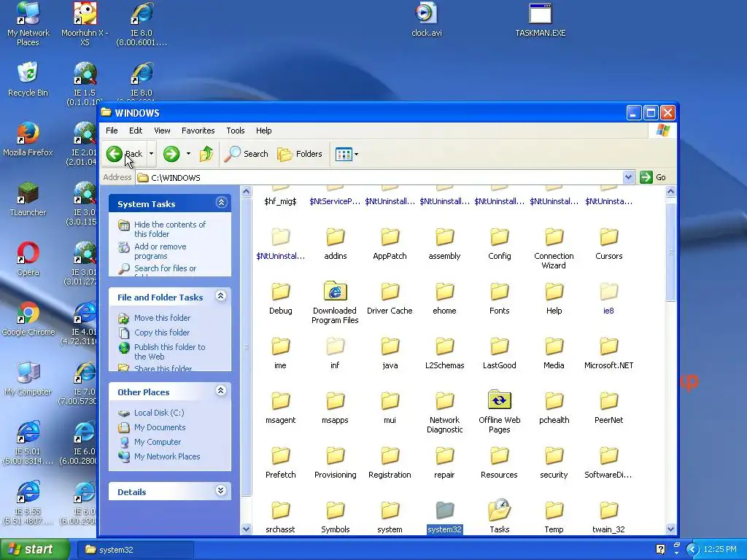
Task: Select Opera desktop shortcut
Action: point(28,259)
